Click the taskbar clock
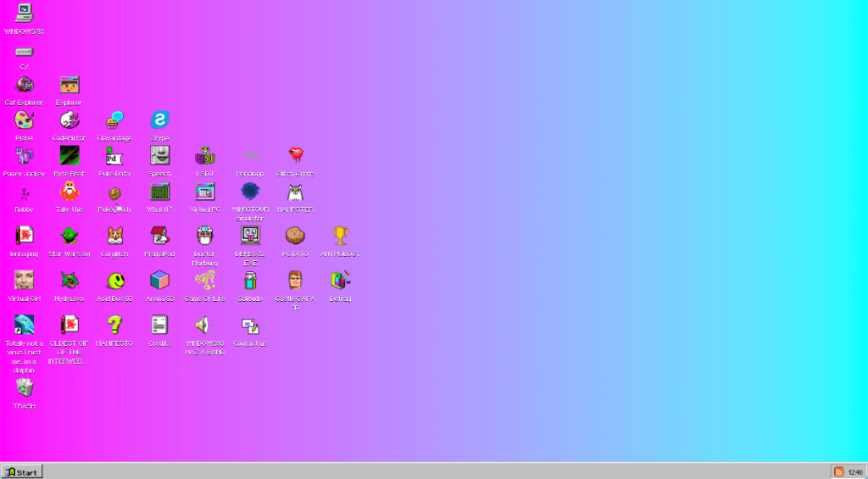 855,472
